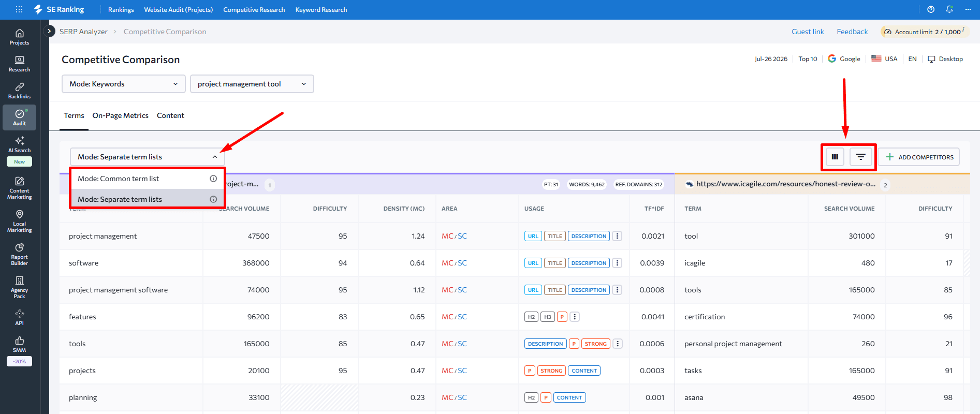Show info for Common term list mode

(x=213, y=179)
